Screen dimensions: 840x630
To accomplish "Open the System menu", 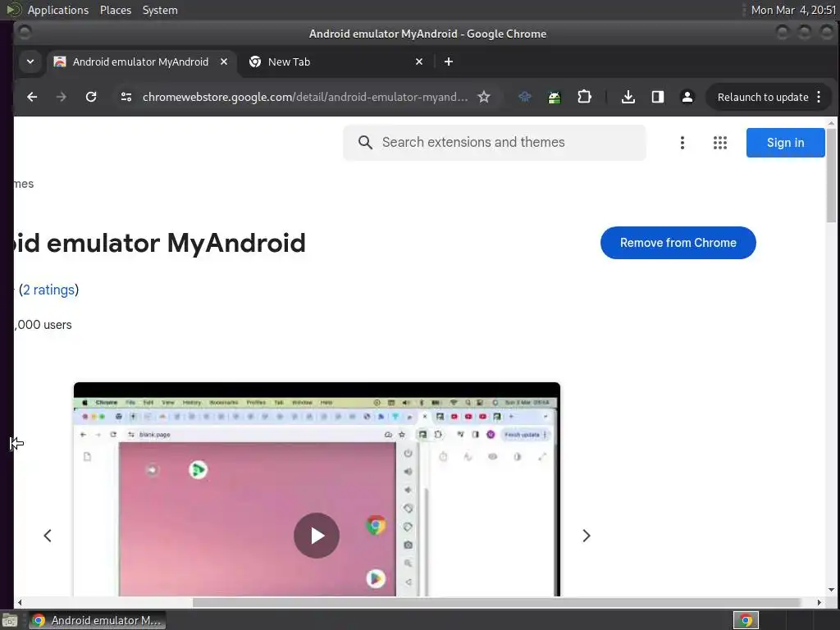I will pyautogui.click(x=160, y=10).
